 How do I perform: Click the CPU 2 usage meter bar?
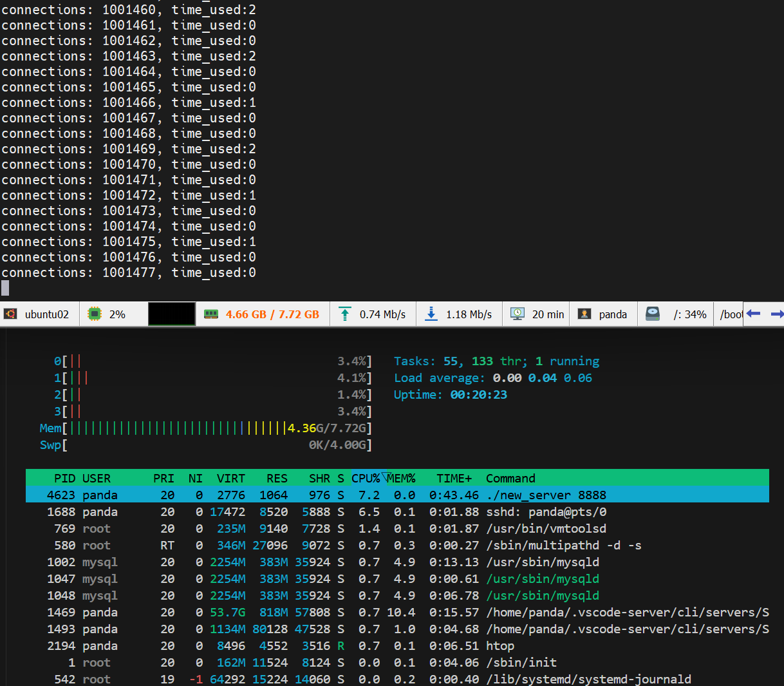click(x=213, y=394)
